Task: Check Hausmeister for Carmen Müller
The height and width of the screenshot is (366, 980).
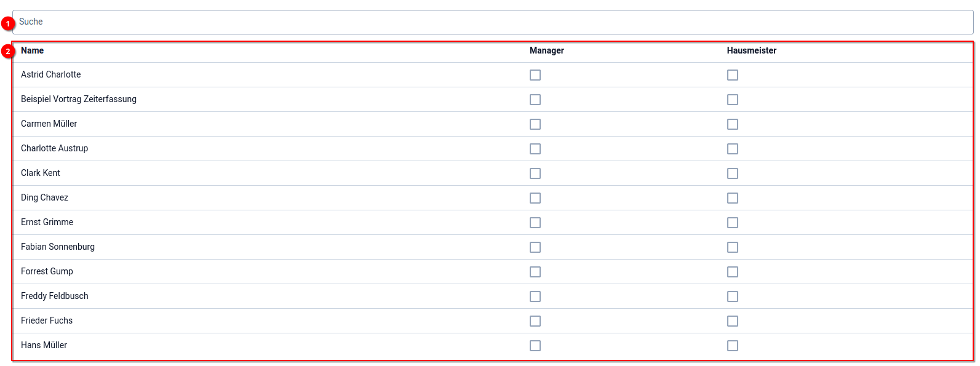Action: click(x=733, y=124)
